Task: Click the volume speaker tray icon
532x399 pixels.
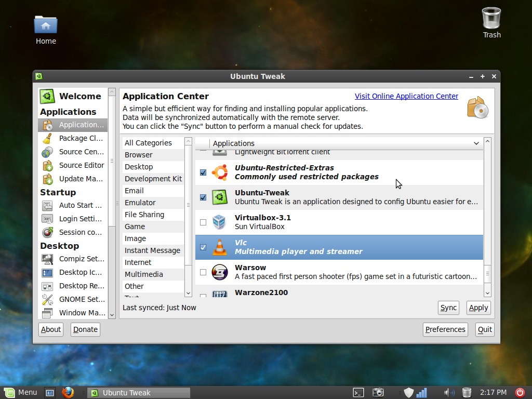Action: tap(449, 393)
